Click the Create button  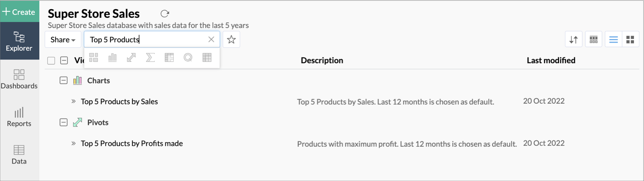[x=19, y=12]
